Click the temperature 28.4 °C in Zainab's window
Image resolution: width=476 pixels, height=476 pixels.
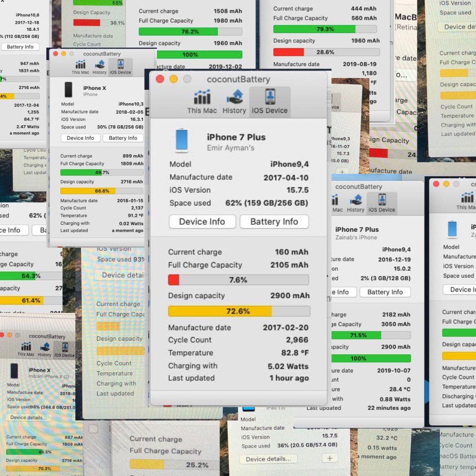(x=400, y=389)
